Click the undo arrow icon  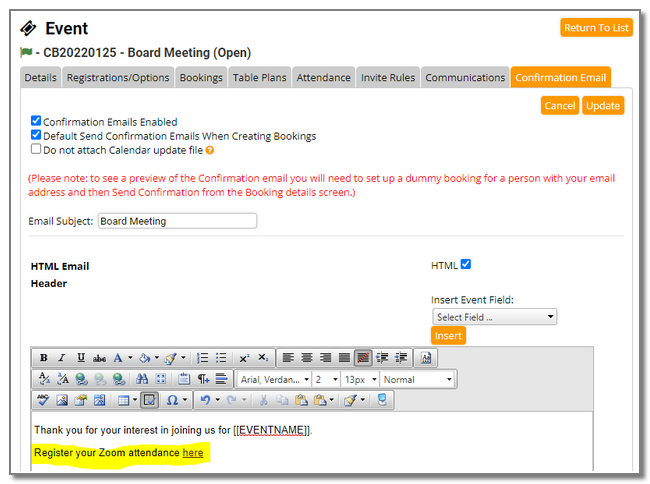pos(204,400)
